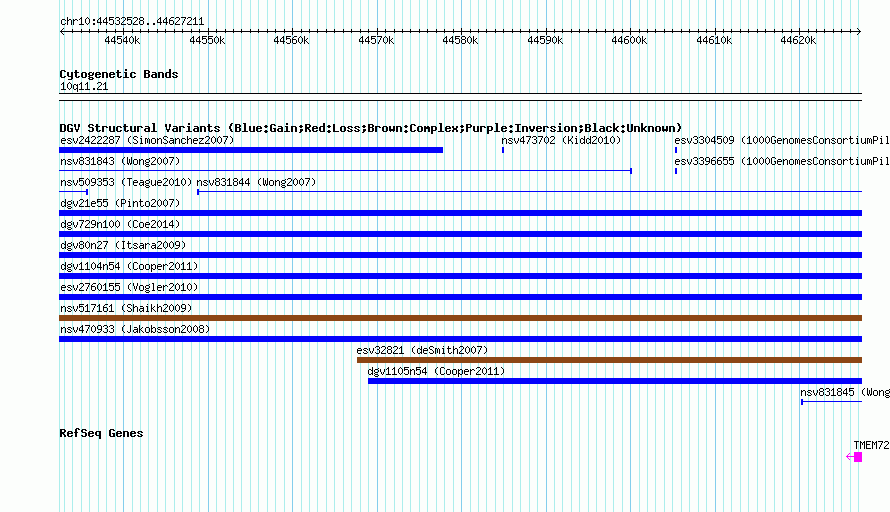Viewport: 890px width, 512px height.
Task: Select the nsv831845 variant line
Action: [832, 402]
